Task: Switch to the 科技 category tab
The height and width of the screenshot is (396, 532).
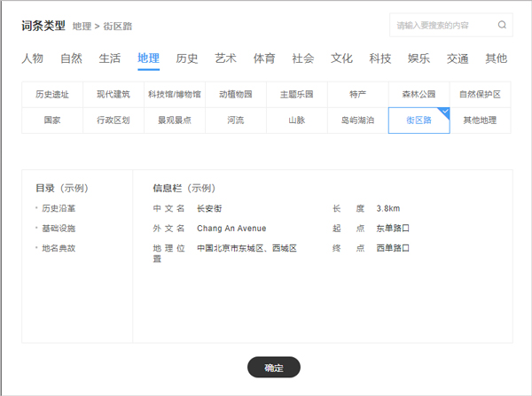Action: pyautogui.click(x=380, y=58)
